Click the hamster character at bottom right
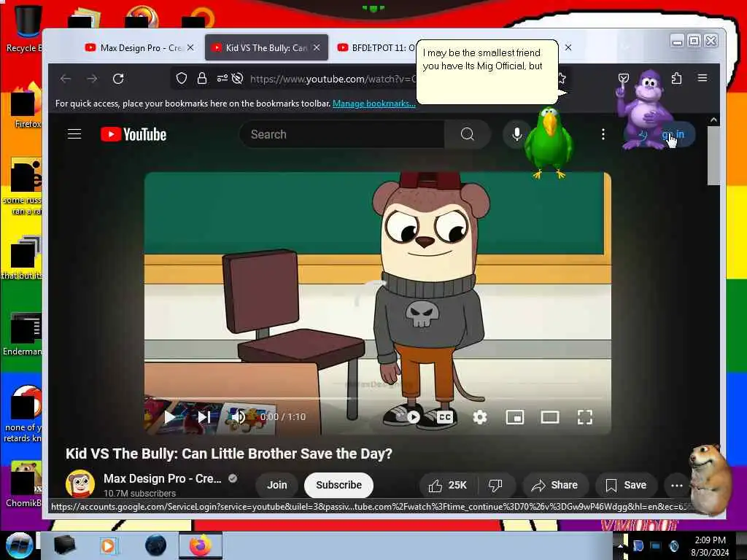The image size is (747, 560). [709, 479]
